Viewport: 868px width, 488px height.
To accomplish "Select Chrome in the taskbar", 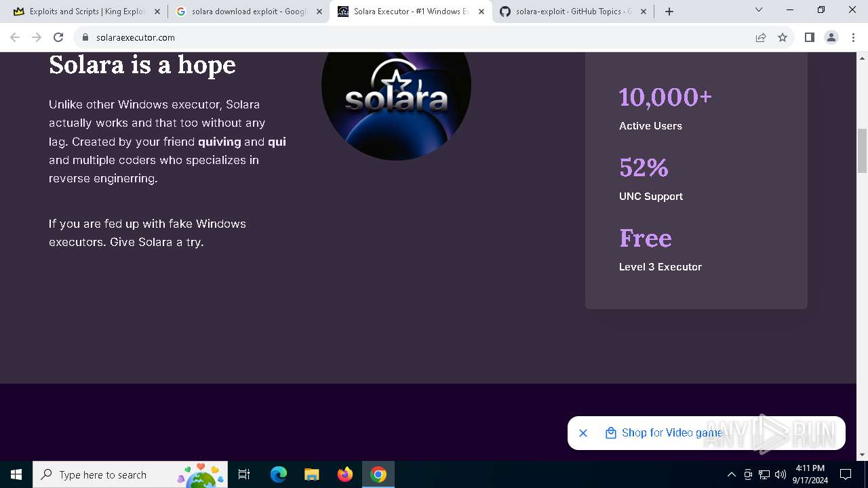I will click(378, 474).
